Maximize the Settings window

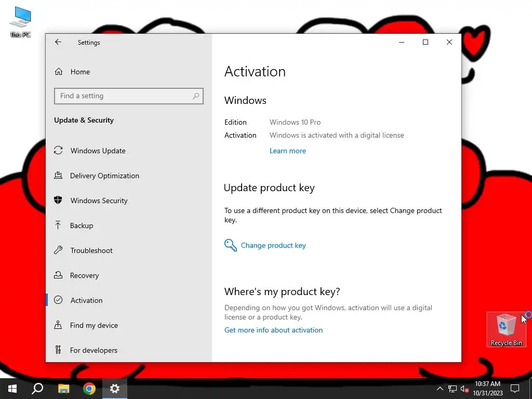[425, 43]
